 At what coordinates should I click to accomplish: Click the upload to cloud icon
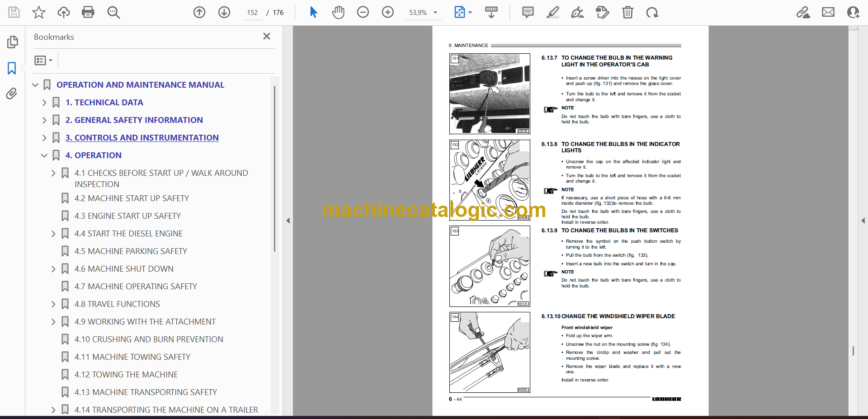tap(64, 12)
